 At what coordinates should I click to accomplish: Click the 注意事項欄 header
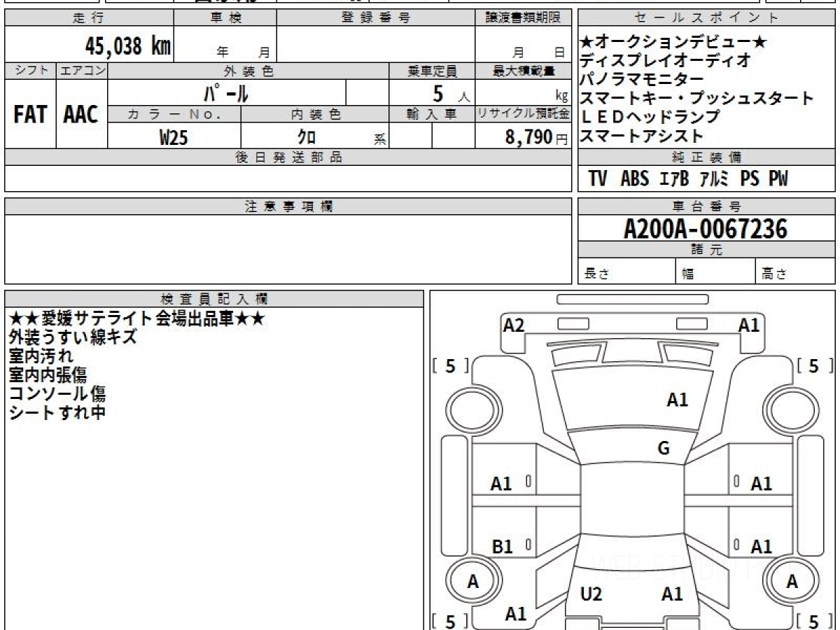click(x=288, y=206)
